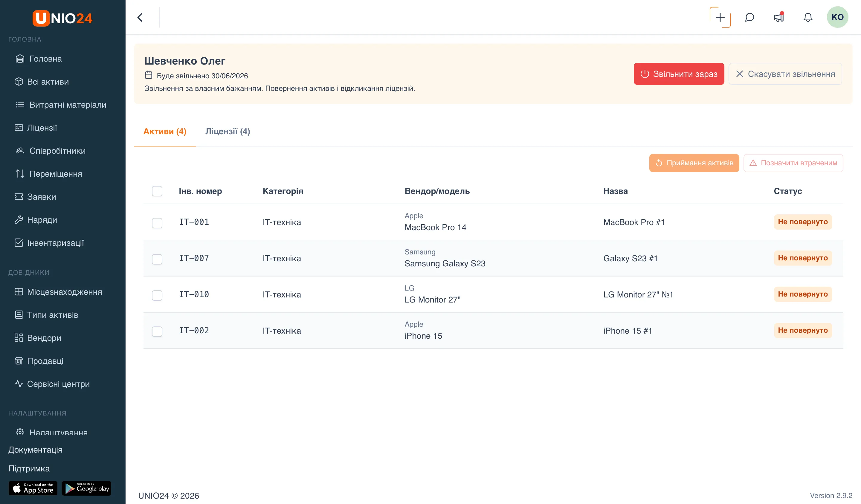Click the Скасувати звільнення button
The width and height of the screenshot is (861, 504).
[785, 74]
